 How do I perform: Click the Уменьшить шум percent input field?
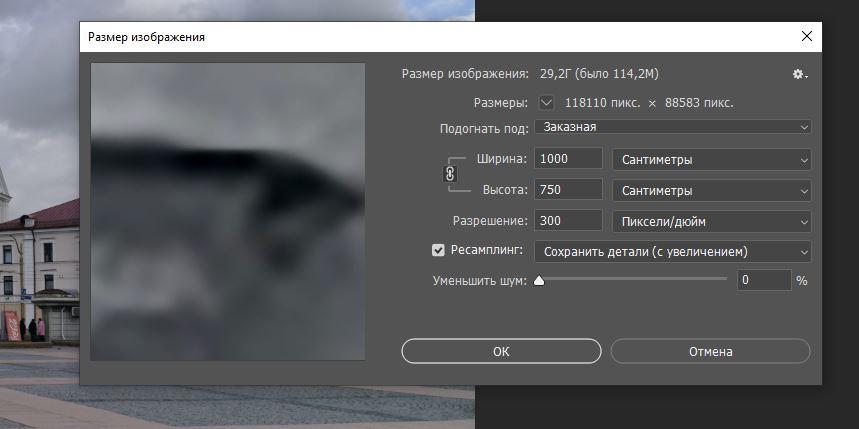click(x=764, y=280)
